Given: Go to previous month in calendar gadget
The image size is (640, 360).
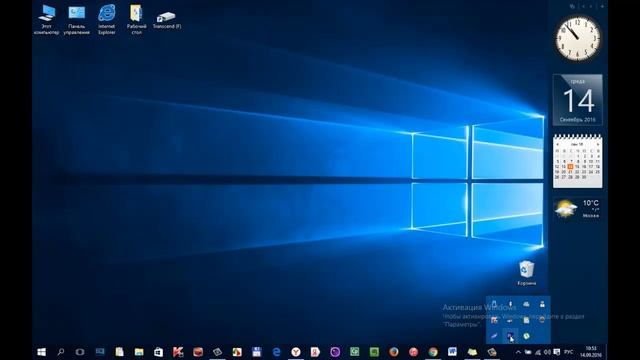Looking at the screenshot, I should point(558,144).
